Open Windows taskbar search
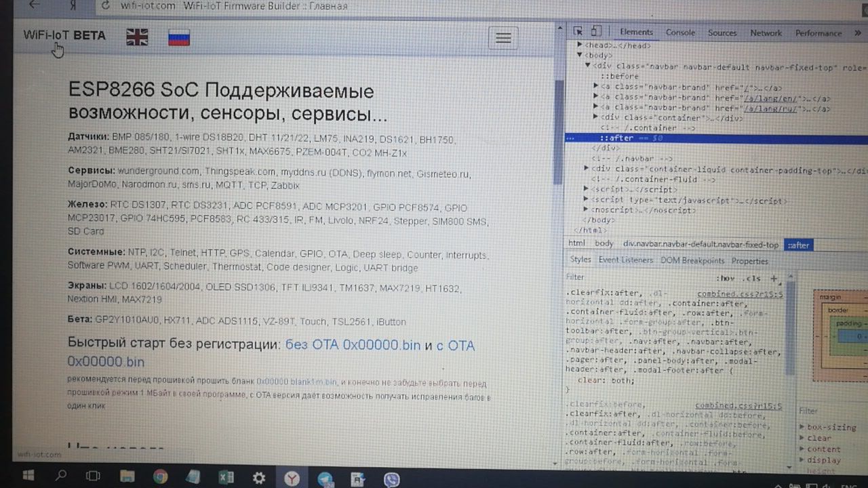Image resolution: width=868 pixels, height=488 pixels. coord(61,475)
